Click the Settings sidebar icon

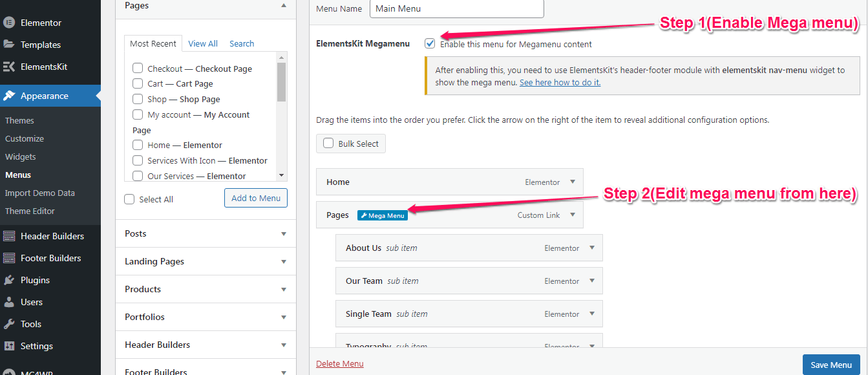(x=9, y=346)
